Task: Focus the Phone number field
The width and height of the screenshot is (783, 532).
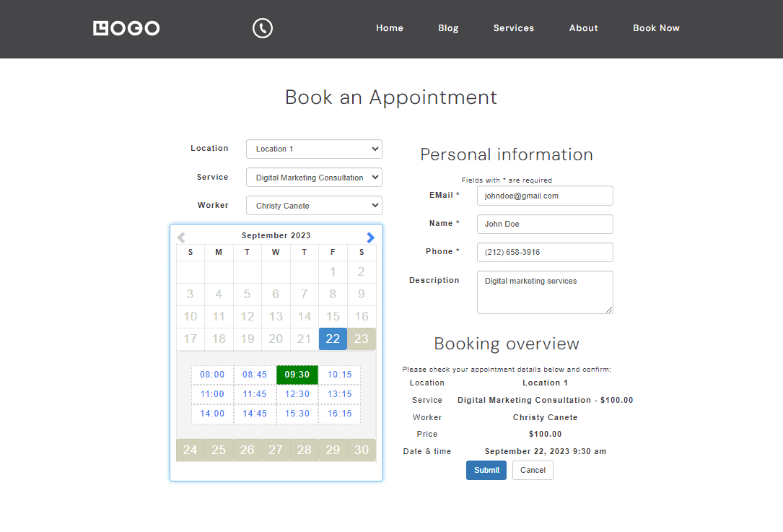Action: coord(545,253)
